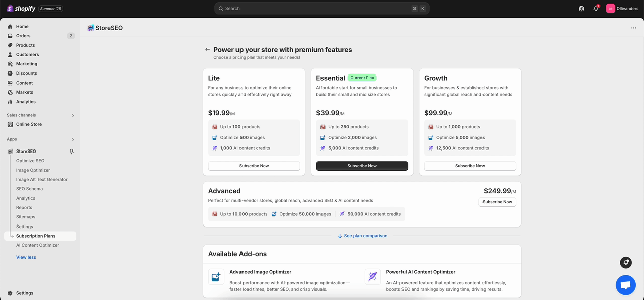Subscribe to the Advanced plan

[497, 202]
